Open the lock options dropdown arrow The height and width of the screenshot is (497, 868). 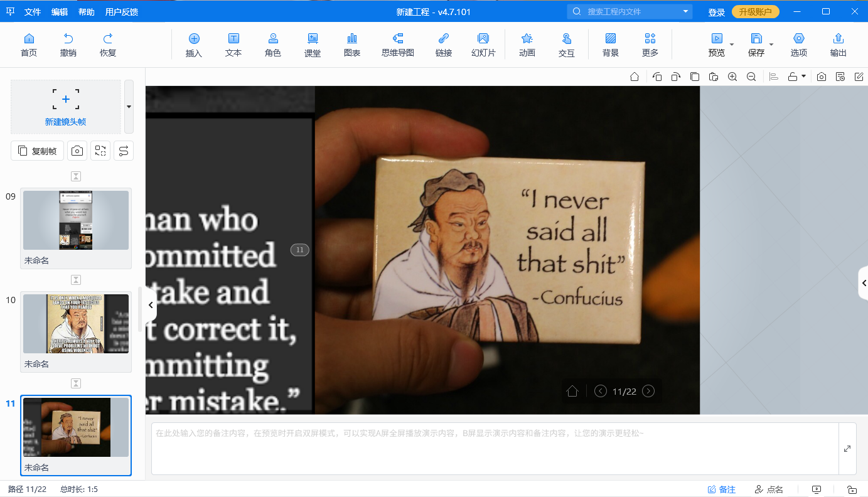(x=803, y=77)
